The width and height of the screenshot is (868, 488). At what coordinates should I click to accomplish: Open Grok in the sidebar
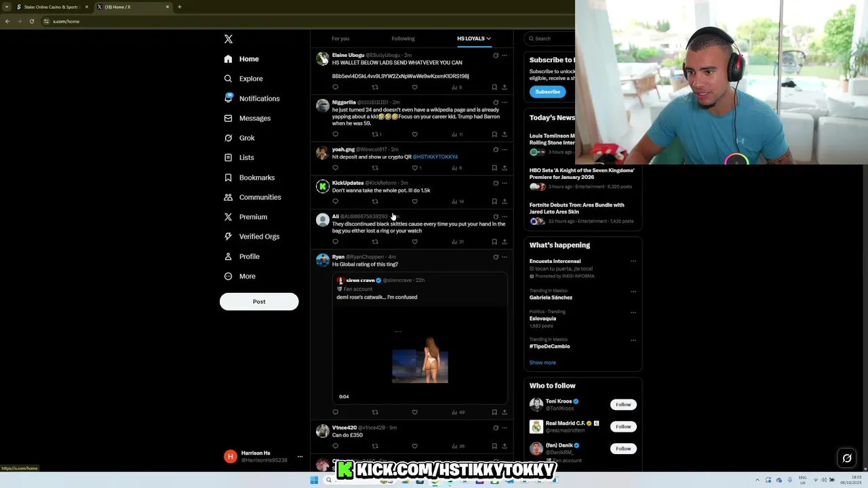[x=239, y=138]
